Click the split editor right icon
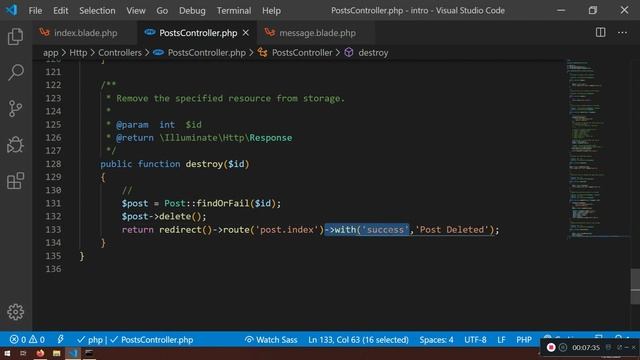This screenshot has height=360, width=640. [600, 32]
